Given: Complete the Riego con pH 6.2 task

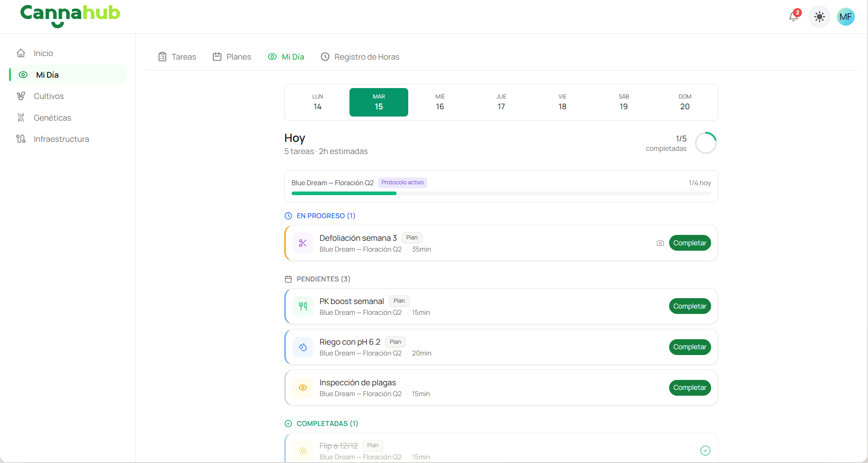Looking at the screenshot, I should (690, 347).
